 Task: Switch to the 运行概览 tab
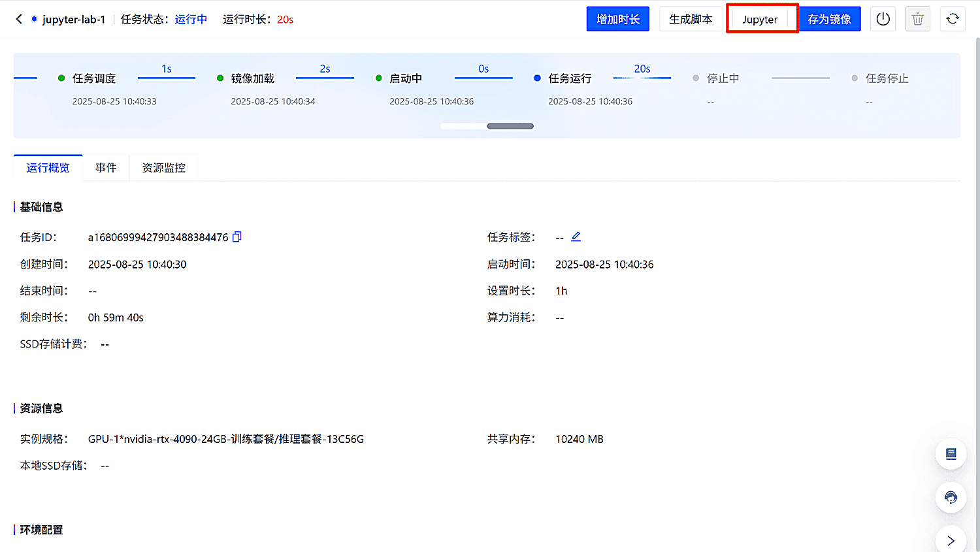point(48,168)
